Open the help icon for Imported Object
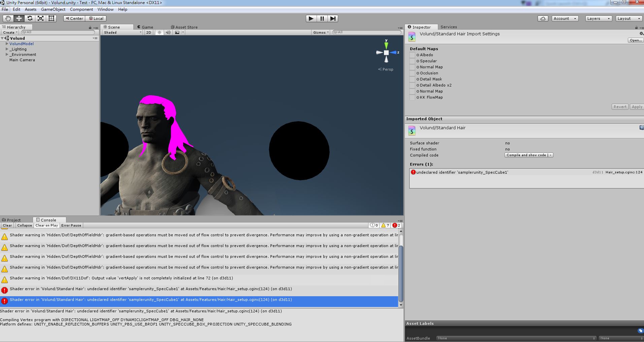Image resolution: width=644 pixels, height=342 pixels. pyautogui.click(x=642, y=128)
